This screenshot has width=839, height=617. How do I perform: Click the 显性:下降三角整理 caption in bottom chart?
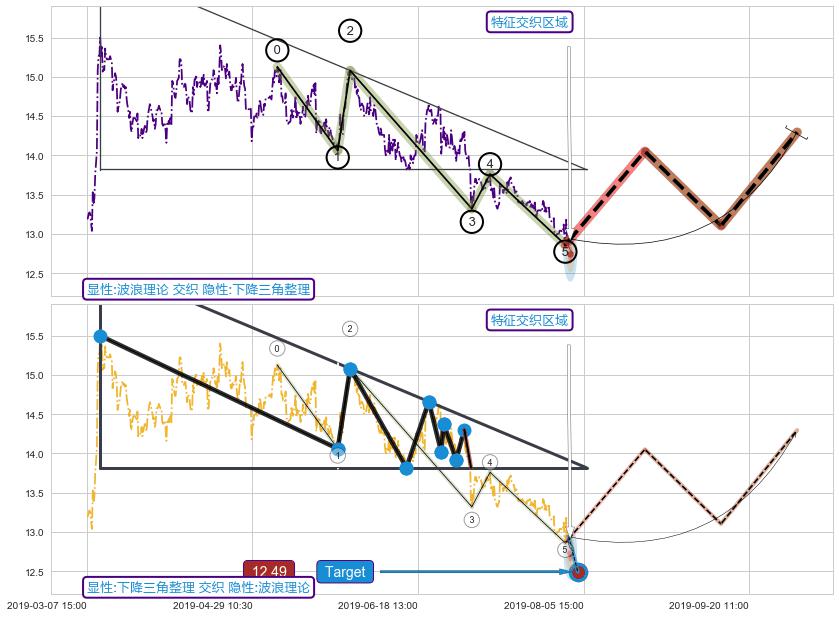click(198, 587)
